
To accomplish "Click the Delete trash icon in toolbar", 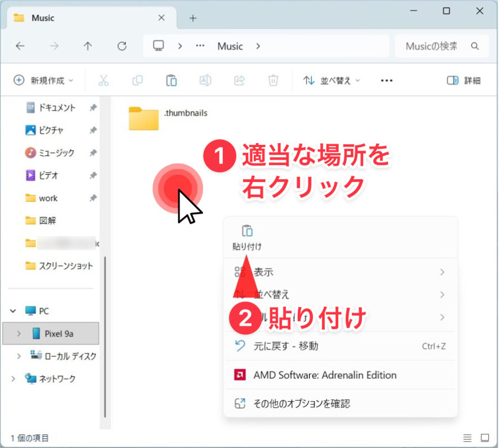I will click(273, 81).
